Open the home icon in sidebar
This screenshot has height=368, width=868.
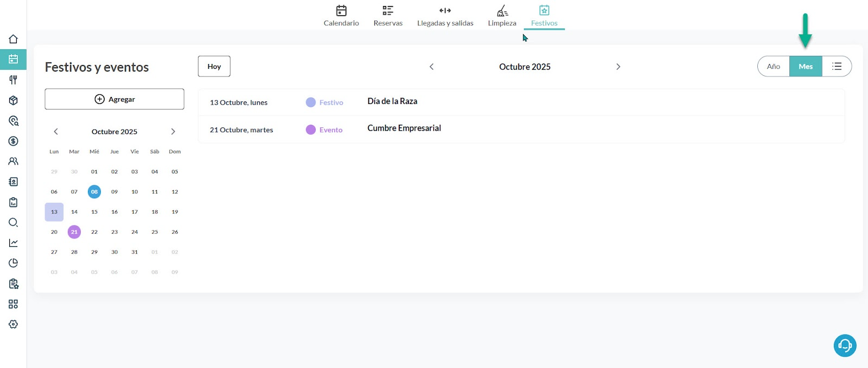click(x=13, y=39)
